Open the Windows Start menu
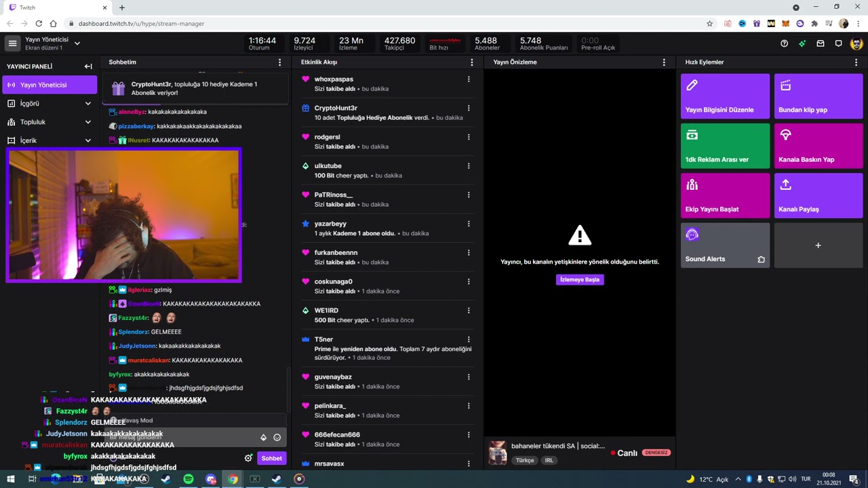 click(x=9, y=479)
